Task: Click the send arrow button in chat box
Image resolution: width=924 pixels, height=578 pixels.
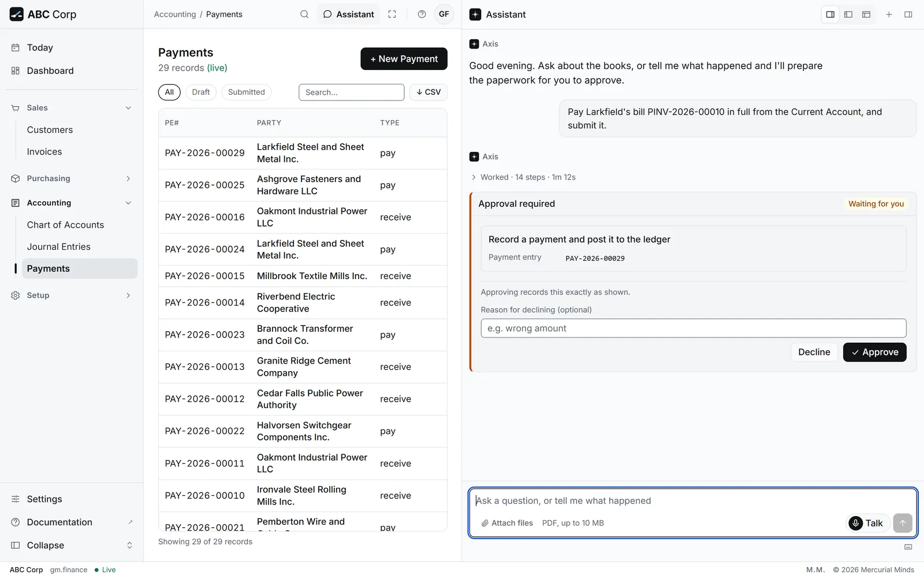Action: pyautogui.click(x=903, y=523)
